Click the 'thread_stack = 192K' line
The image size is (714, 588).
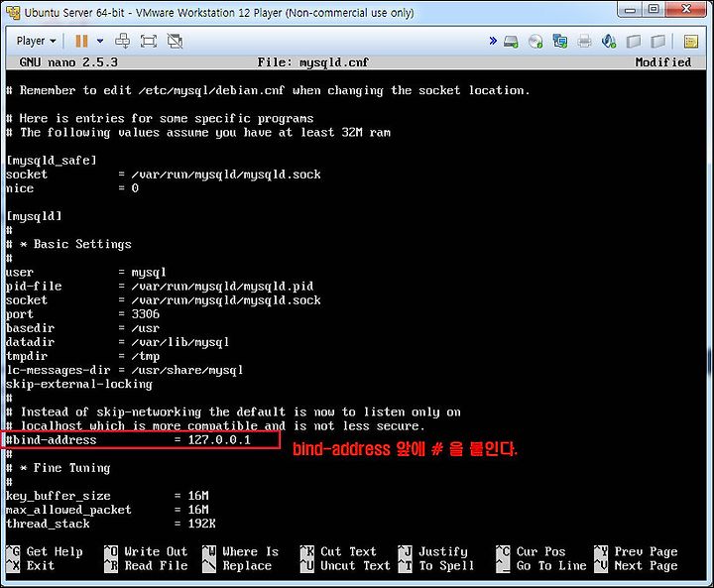pyautogui.click(x=111, y=524)
